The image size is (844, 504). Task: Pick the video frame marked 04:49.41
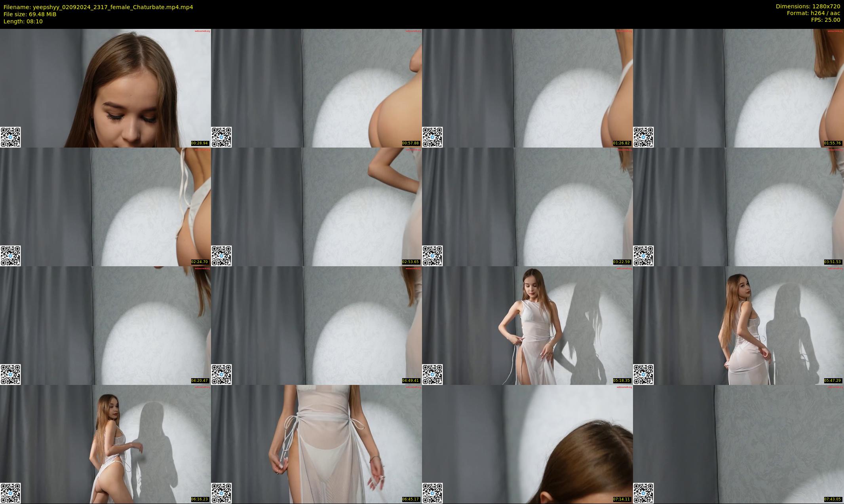click(x=316, y=325)
